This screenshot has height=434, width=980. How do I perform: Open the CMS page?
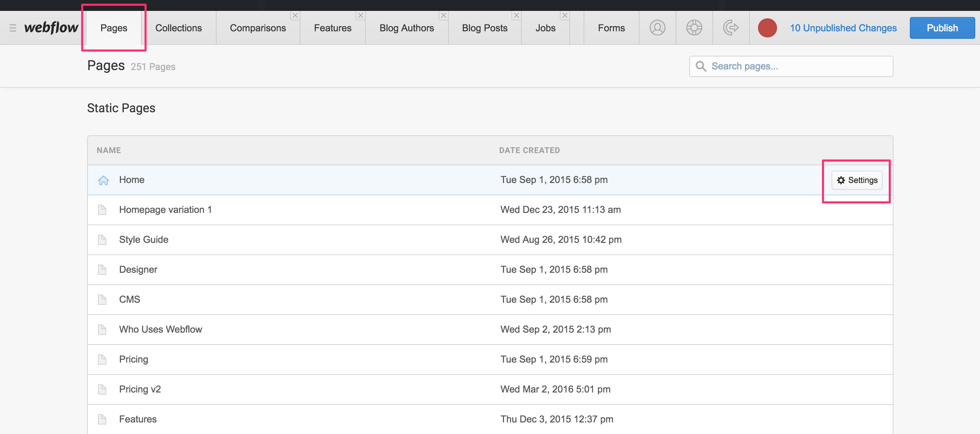coord(490,300)
